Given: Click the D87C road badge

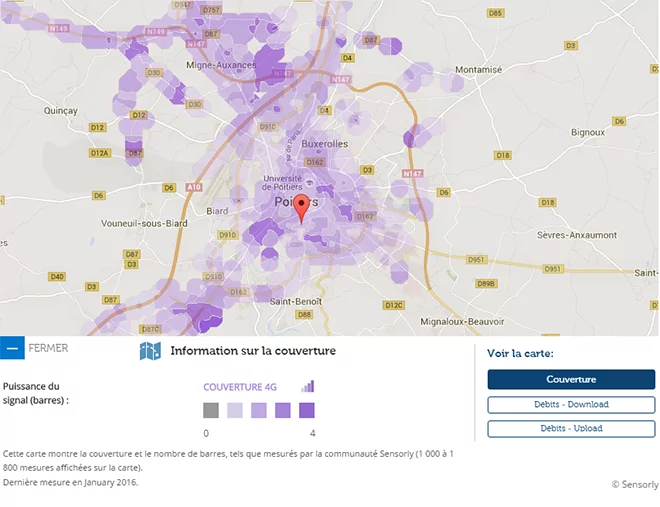Looking at the screenshot, I should point(150,328).
